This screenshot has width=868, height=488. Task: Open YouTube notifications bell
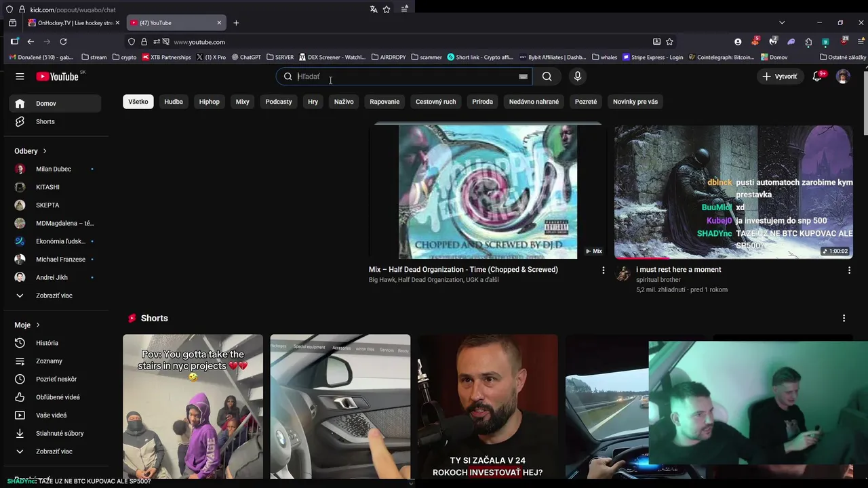[x=817, y=77]
